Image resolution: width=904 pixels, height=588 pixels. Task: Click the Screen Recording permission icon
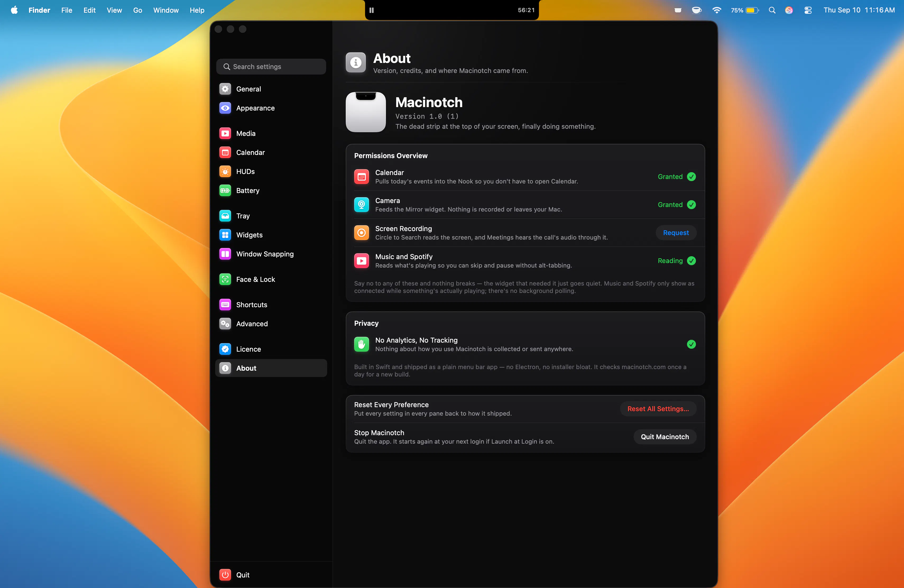(x=362, y=233)
